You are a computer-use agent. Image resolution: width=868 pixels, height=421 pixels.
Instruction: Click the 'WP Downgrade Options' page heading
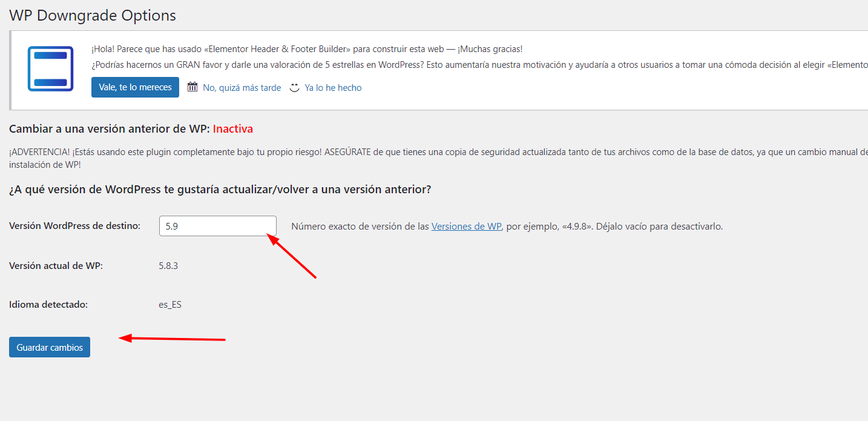click(93, 16)
